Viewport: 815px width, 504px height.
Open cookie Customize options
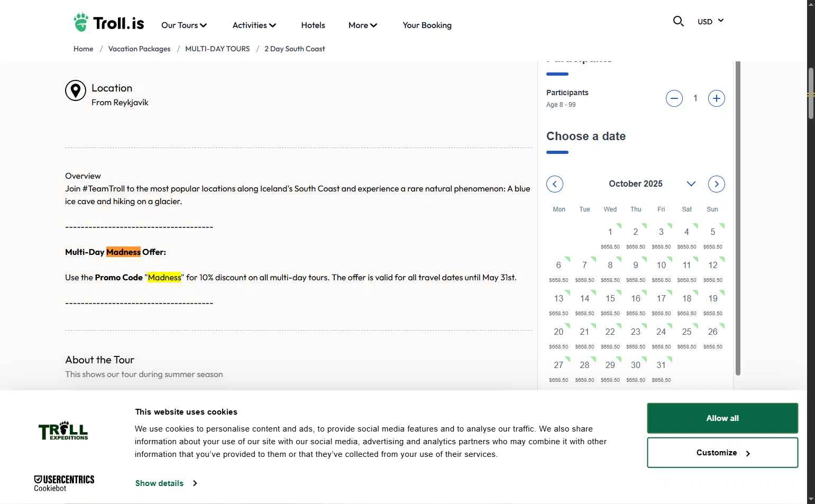(x=722, y=453)
